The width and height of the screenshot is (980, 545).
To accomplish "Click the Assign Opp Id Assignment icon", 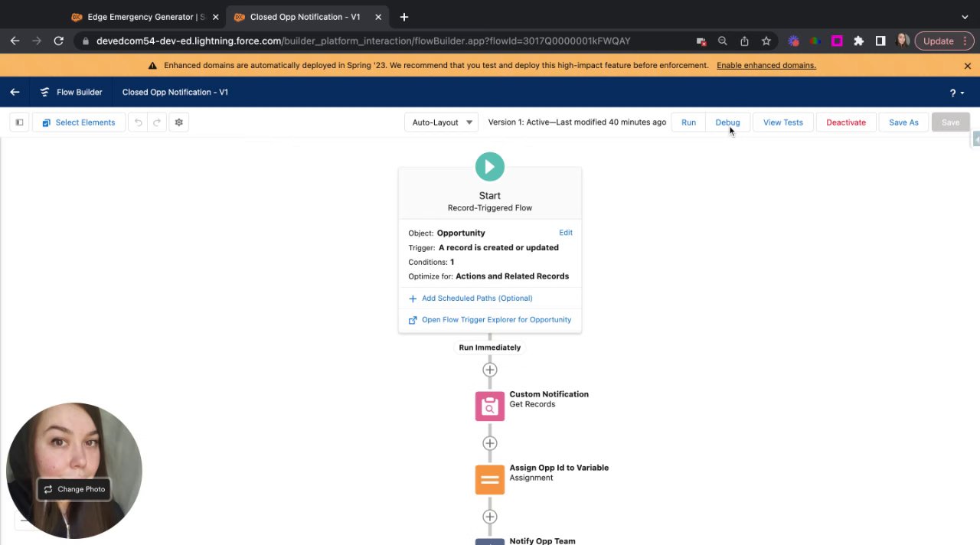I will click(x=490, y=480).
